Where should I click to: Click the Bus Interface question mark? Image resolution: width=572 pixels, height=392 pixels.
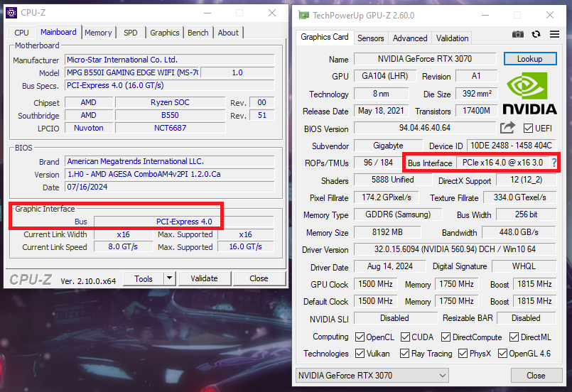click(x=554, y=163)
